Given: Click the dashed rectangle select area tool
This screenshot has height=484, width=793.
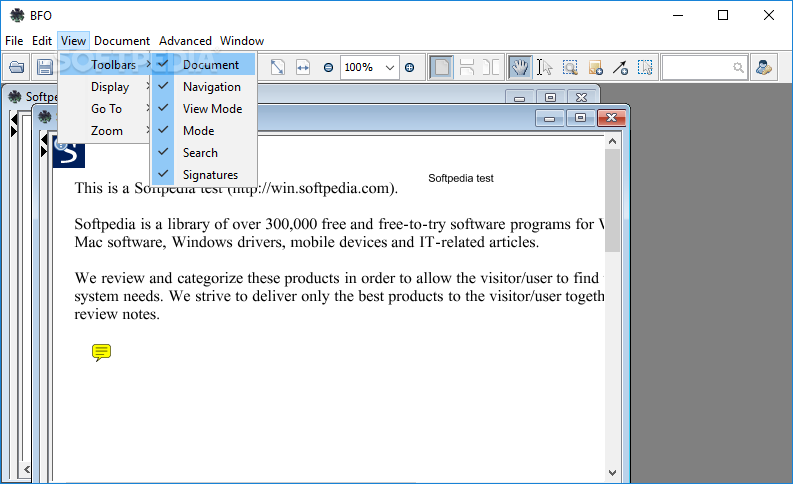Looking at the screenshot, I should pyautogui.click(x=645, y=67).
